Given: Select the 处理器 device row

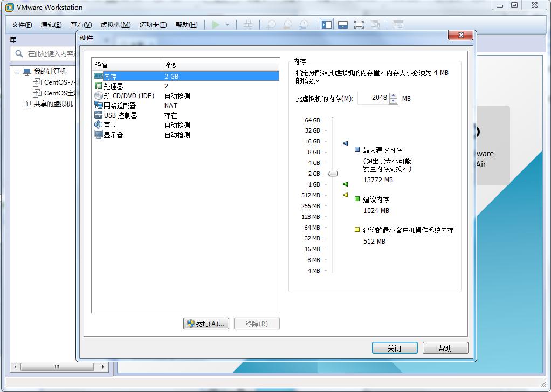Looking at the screenshot, I should tap(186, 86).
